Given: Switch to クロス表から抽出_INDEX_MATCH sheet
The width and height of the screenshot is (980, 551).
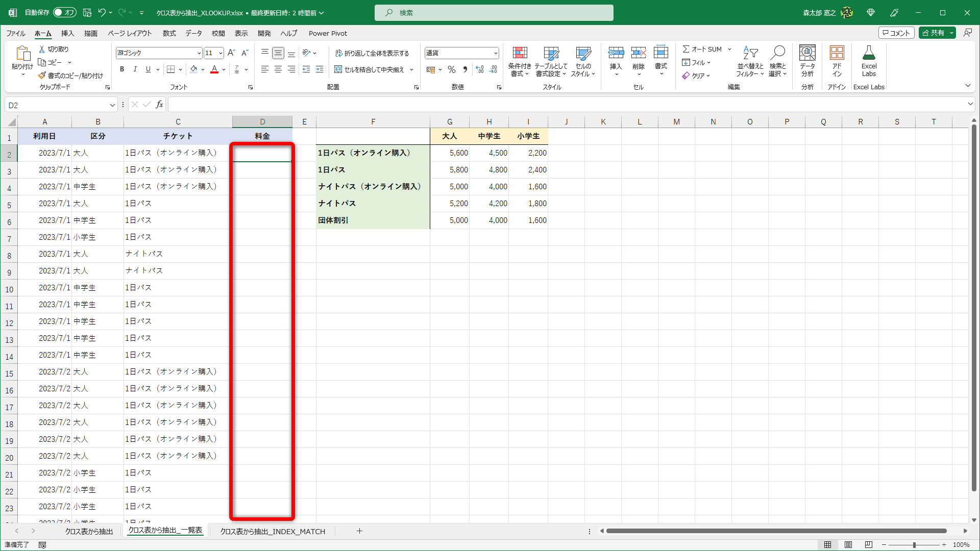Looking at the screenshot, I should [272, 531].
